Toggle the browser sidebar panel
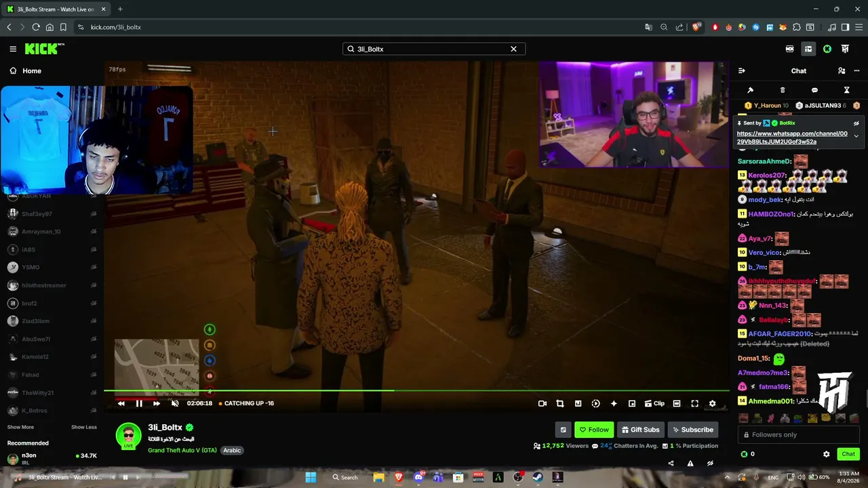868x488 pixels. tap(845, 27)
